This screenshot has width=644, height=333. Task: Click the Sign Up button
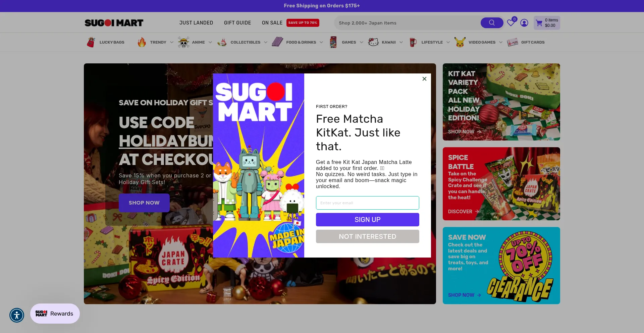coord(368,220)
